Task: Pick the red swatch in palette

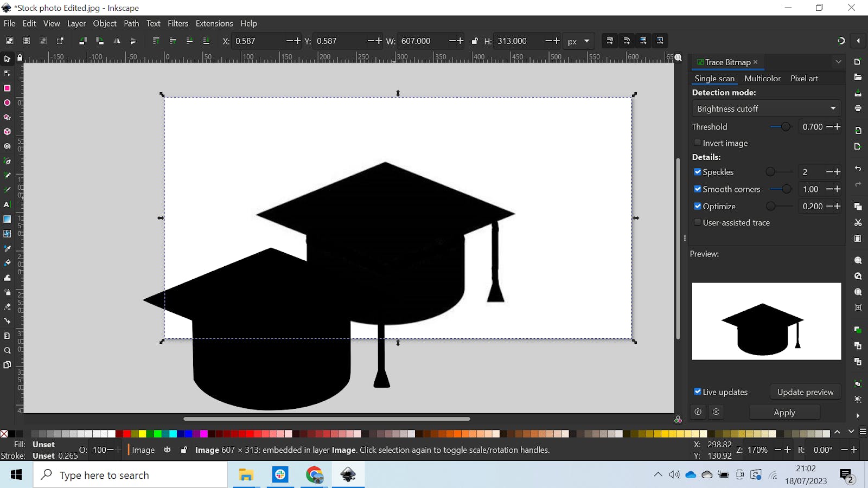Action: tap(126, 433)
